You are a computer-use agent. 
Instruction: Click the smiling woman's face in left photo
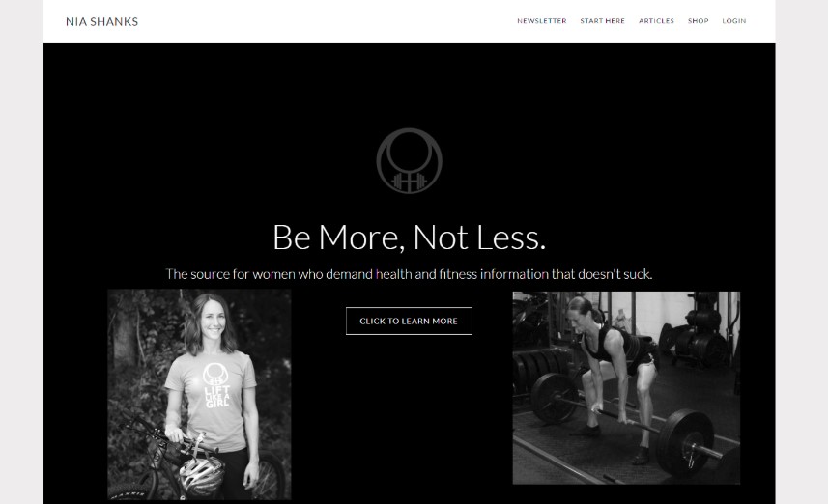click(213, 321)
